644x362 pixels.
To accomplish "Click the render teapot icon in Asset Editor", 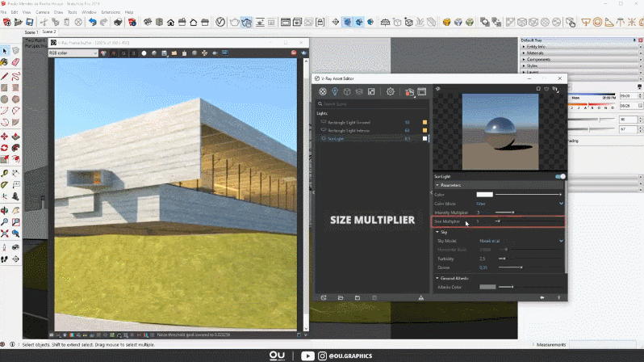I will (409, 92).
